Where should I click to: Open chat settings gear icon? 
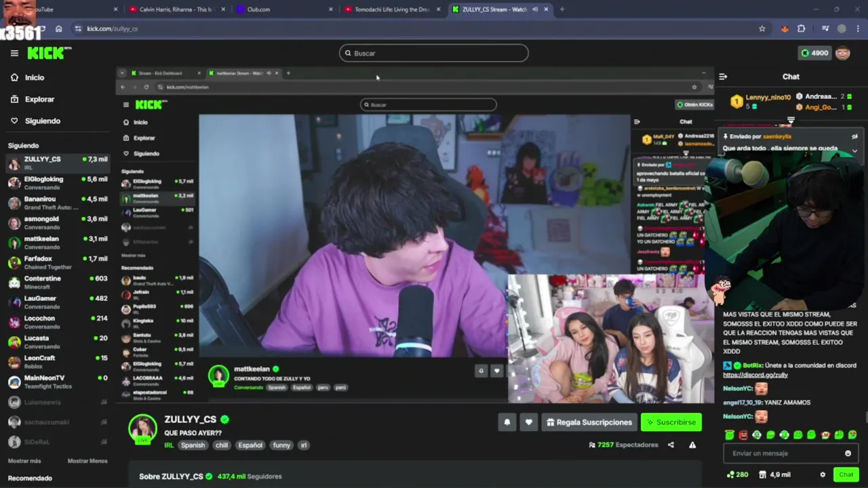823,474
